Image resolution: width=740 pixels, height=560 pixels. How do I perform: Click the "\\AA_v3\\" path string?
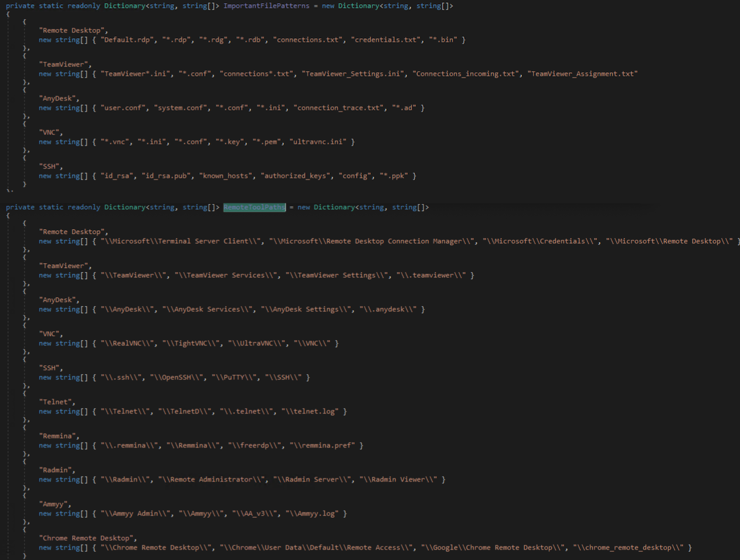[254, 514]
